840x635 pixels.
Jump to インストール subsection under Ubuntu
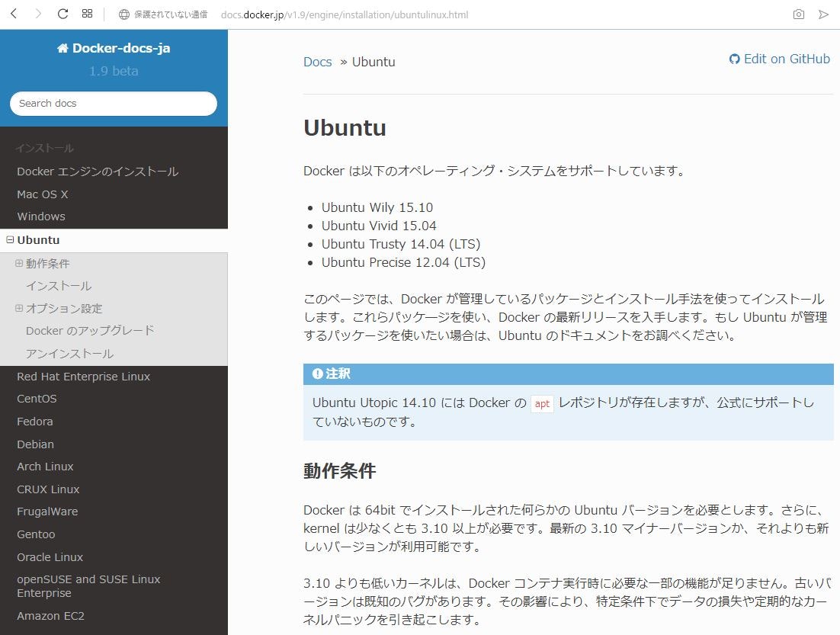tap(59, 286)
